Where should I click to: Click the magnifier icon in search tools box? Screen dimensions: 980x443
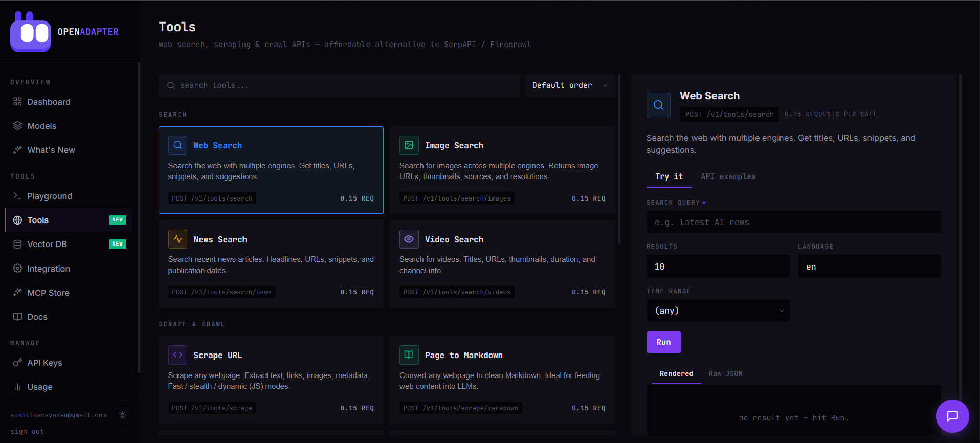pos(171,85)
